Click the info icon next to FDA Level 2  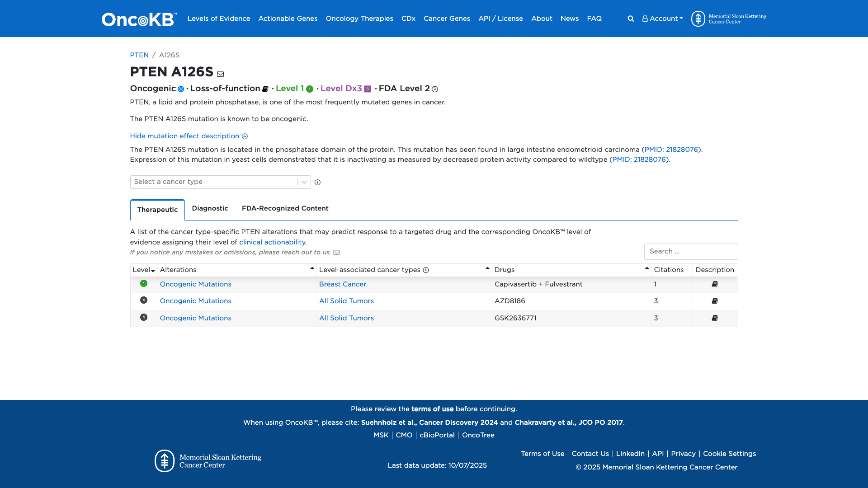point(434,89)
